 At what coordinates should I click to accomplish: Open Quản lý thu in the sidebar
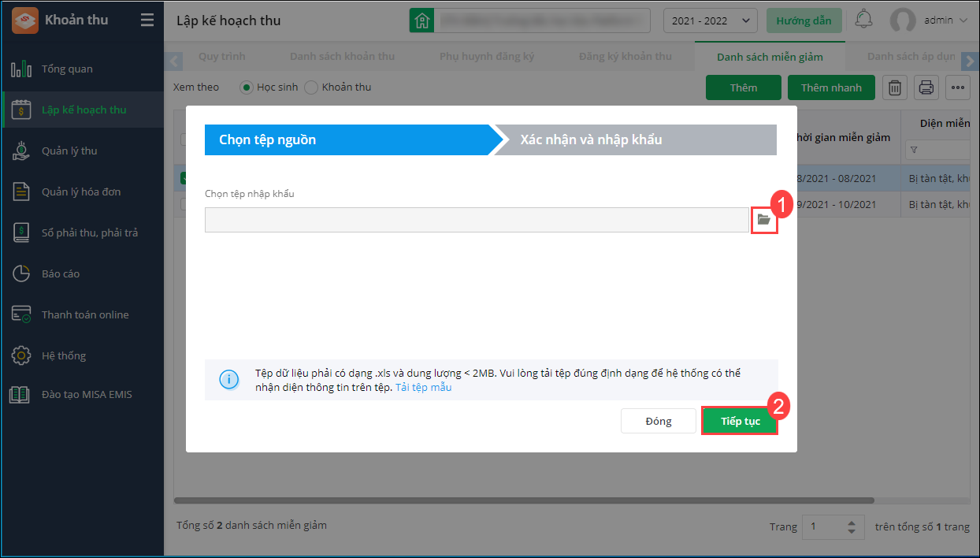[82, 151]
